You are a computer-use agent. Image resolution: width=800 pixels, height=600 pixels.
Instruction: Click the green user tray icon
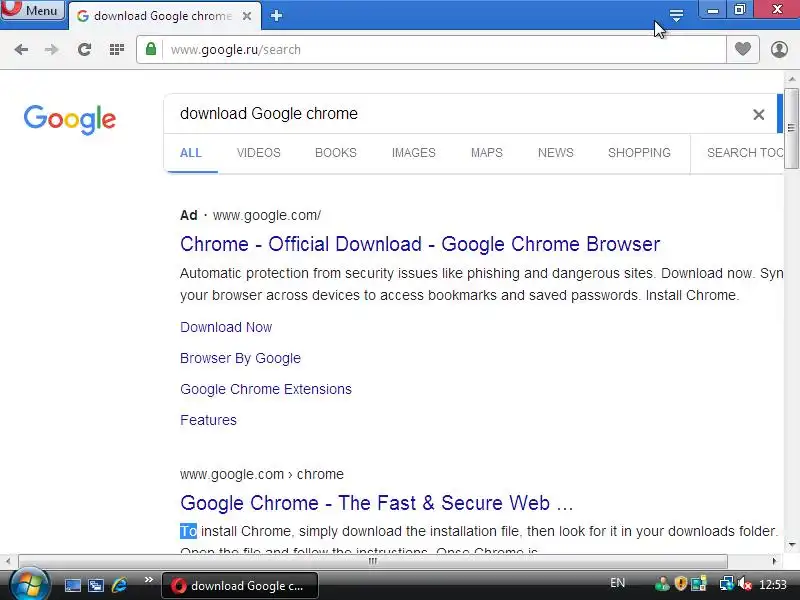tap(662, 584)
